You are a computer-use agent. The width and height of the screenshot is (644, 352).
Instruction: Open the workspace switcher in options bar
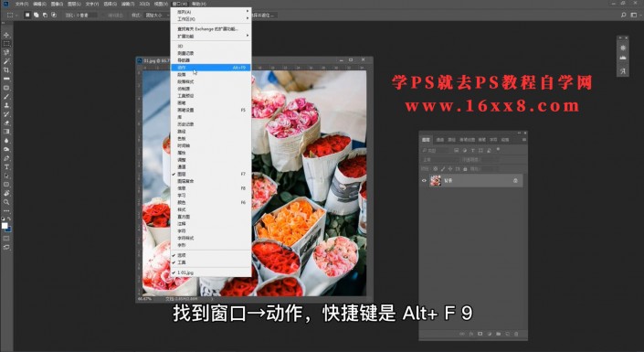[x=634, y=15]
